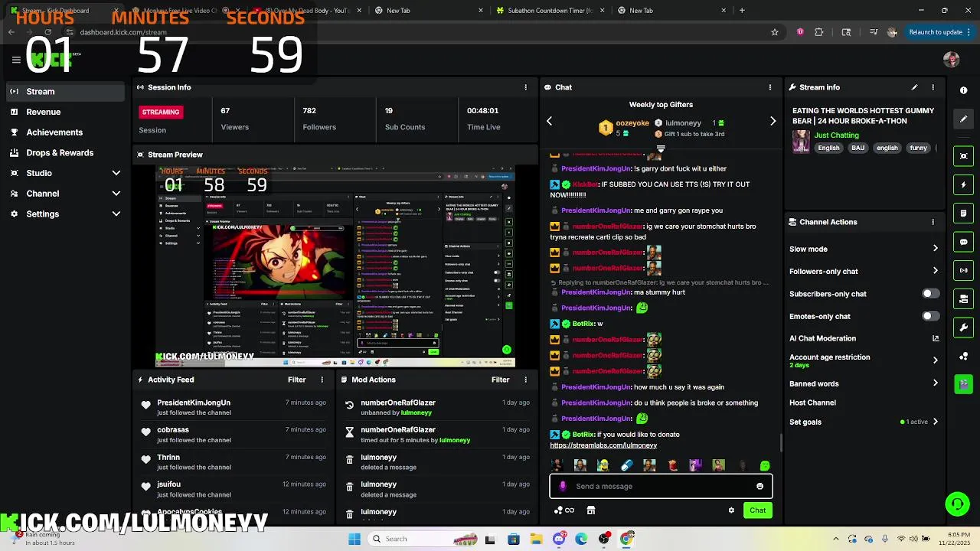
Task: Click the funny stream tag
Action: [918, 148]
